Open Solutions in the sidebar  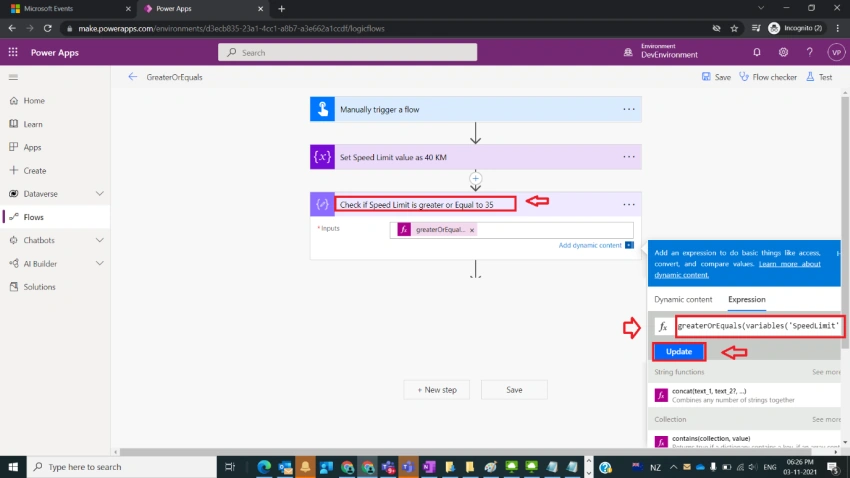coord(39,287)
